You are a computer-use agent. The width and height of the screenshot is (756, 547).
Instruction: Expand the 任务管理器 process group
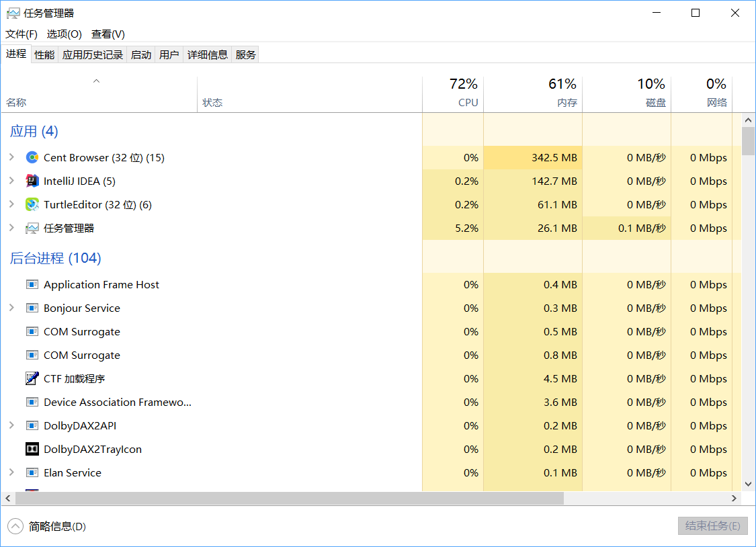pos(11,228)
